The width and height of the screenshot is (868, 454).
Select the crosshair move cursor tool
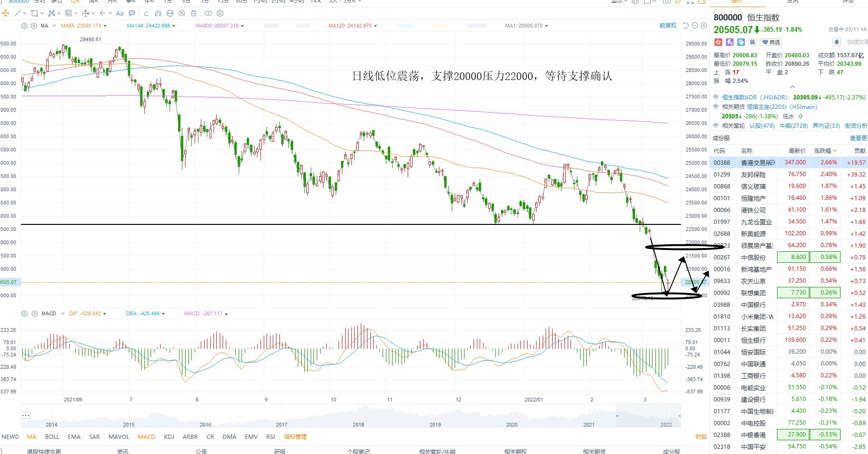[x=6, y=13]
